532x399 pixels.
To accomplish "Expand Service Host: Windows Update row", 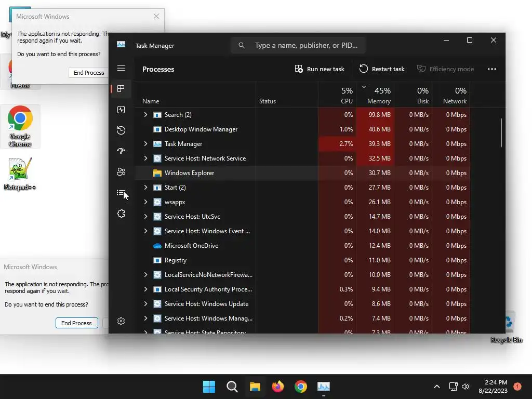I will [145, 304].
